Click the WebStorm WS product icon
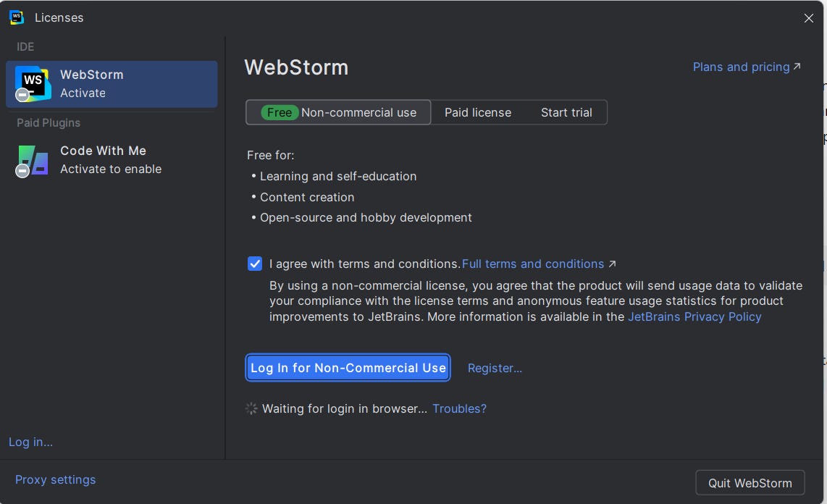 pyautogui.click(x=33, y=84)
